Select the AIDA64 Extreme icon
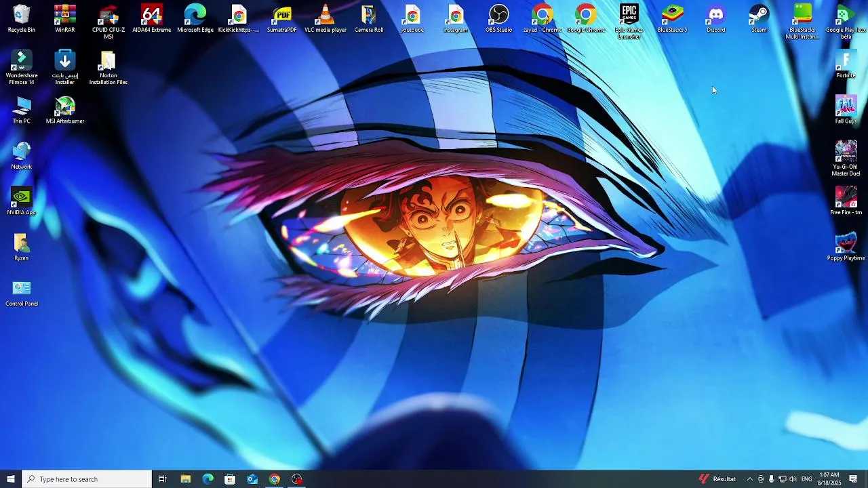The width and height of the screenshot is (868, 488). (x=152, y=19)
